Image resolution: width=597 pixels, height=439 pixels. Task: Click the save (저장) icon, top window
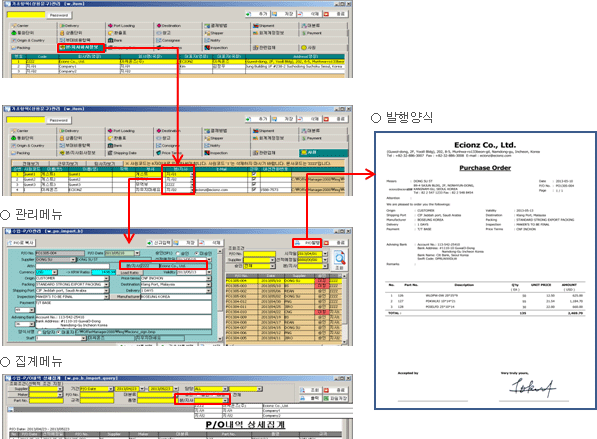point(275,14)
